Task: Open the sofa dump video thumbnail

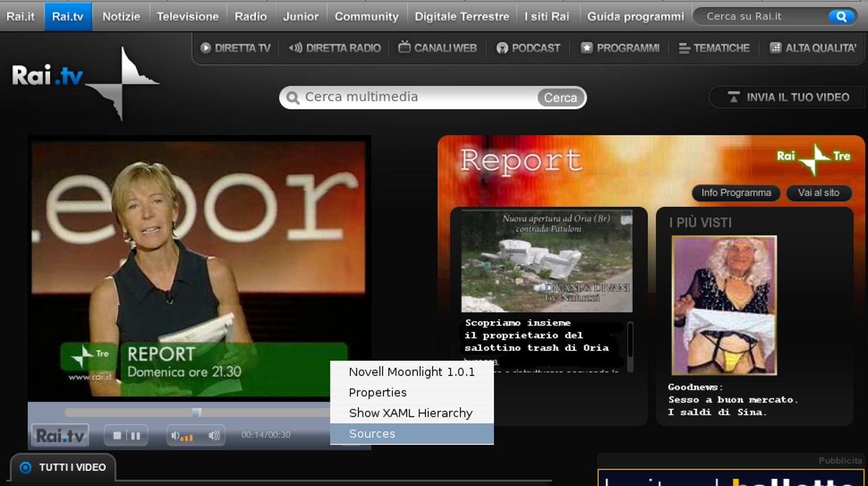Action: [x=547, y=261]
